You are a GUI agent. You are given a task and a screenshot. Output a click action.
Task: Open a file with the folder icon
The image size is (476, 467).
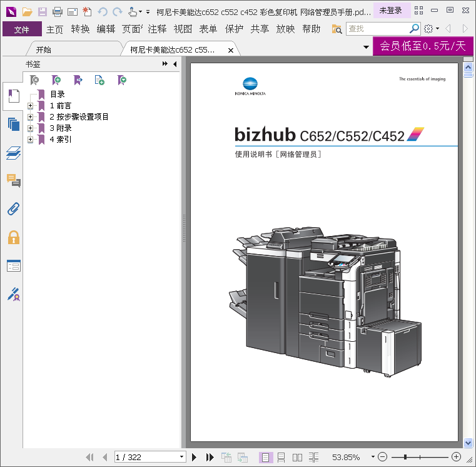tap(28, 12)
